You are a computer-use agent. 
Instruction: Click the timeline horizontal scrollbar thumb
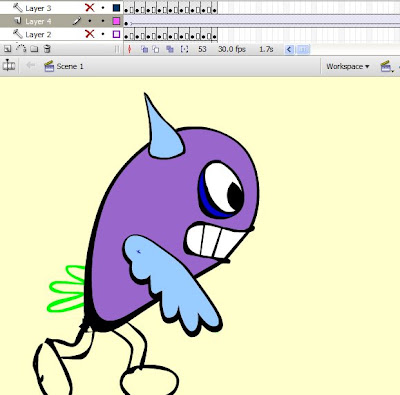[303, 50]
